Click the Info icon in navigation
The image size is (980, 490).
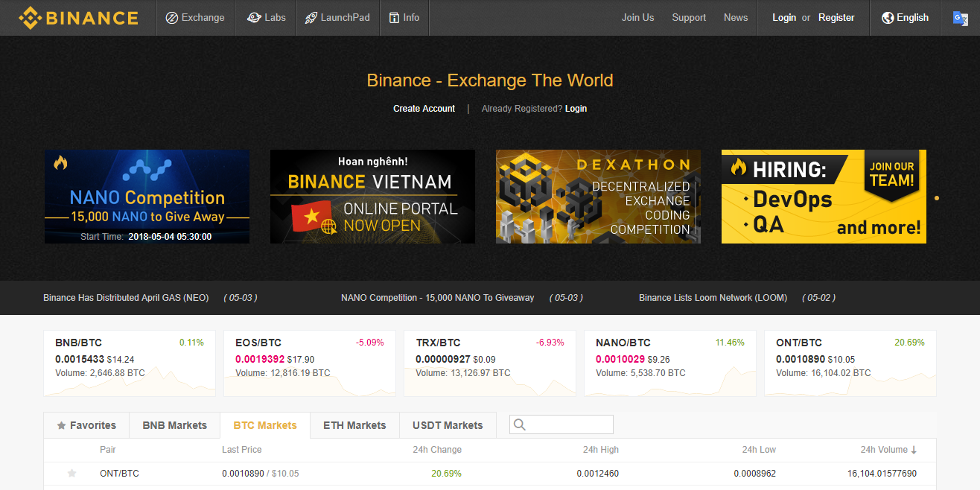394,18
